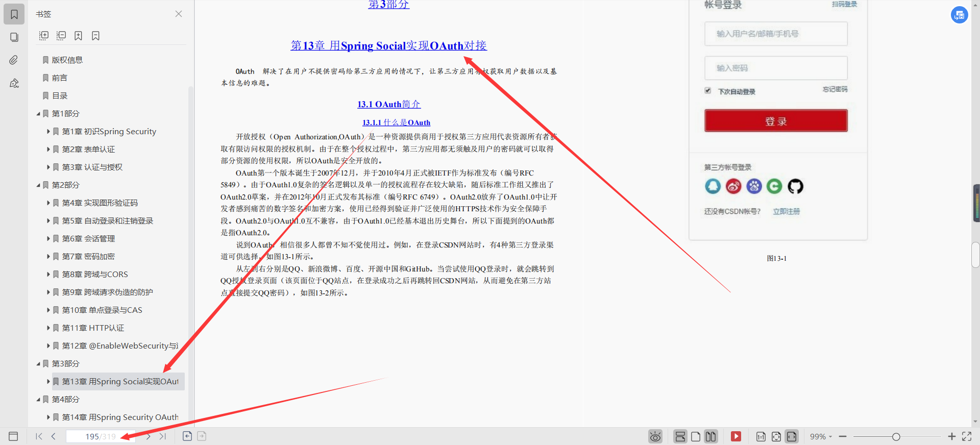Image resolution: width=980 pixels, height=445 pixels.
Task: Open the bookmarks panel icon in sidebar
Action: click(14, 14)
